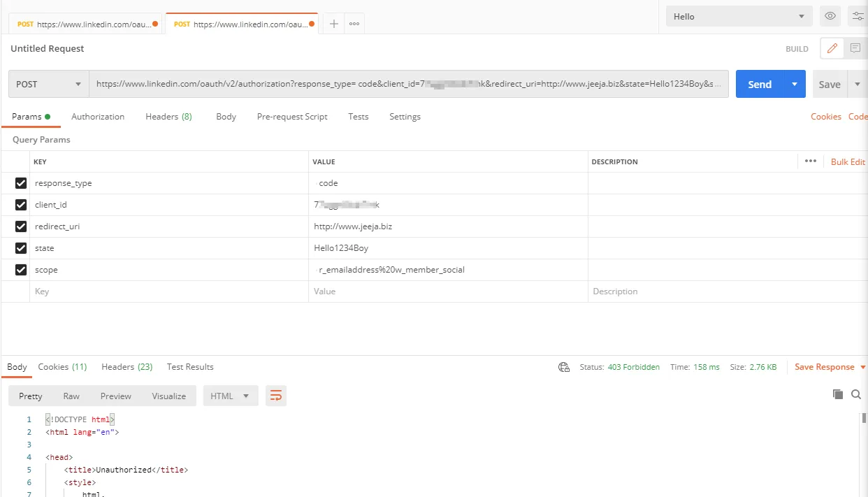
Task: Uncheck the scope parameter checkbox
Action: [x=21, y=270]
